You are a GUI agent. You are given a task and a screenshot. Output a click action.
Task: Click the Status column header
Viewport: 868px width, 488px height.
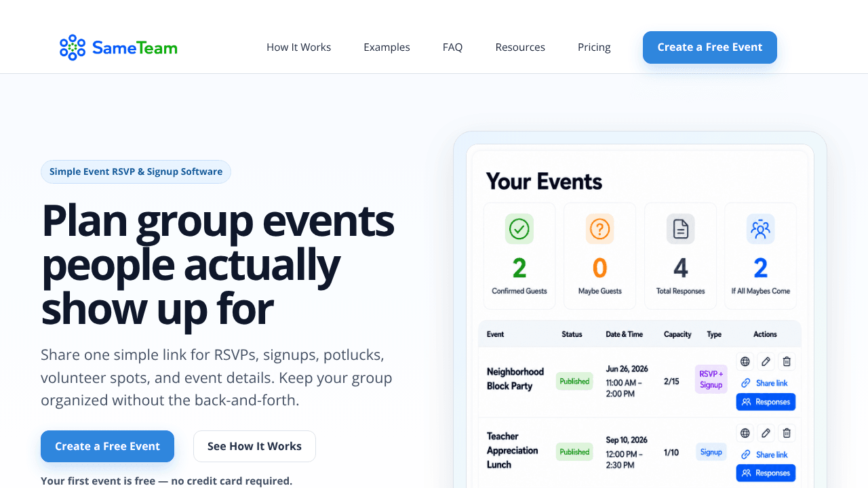pyautogui.click(x=572, y=334)
